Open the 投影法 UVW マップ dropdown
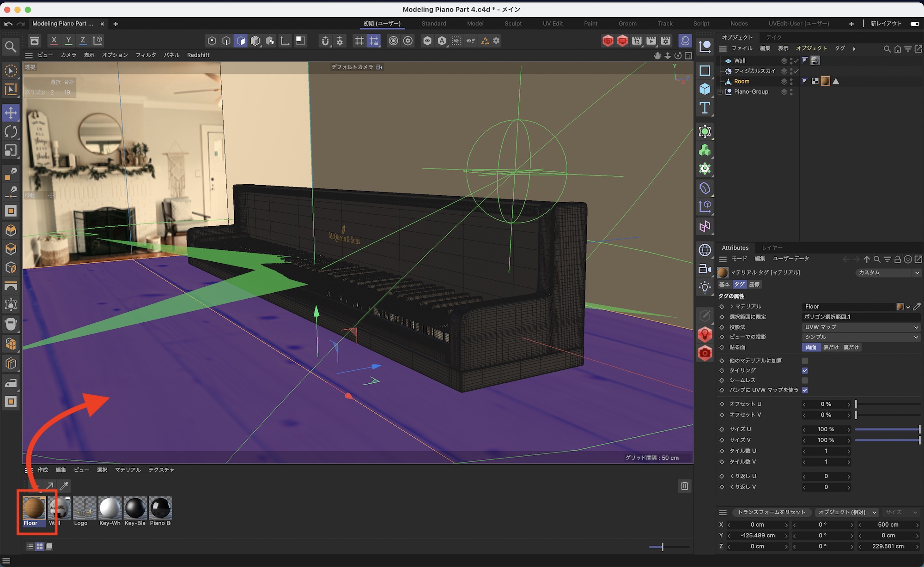 pos(861,327)
